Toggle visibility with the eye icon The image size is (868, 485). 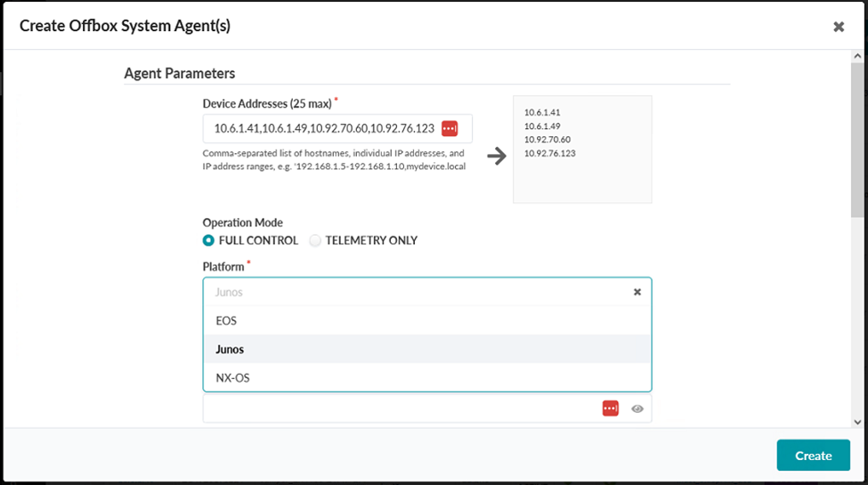(x=637, y=408)
